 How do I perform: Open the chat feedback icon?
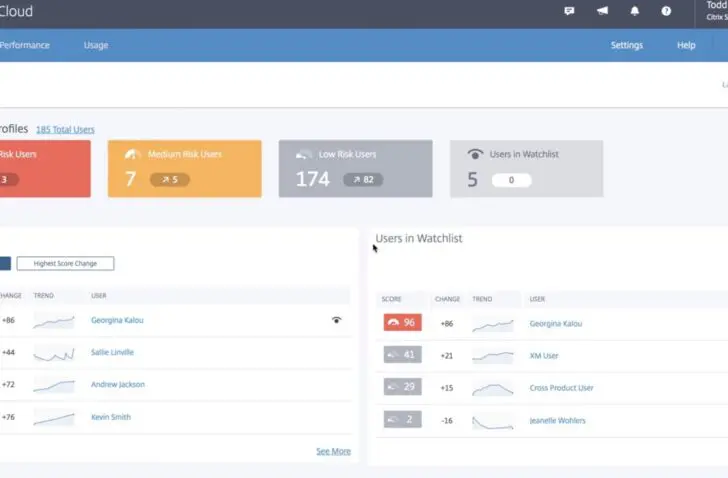(569, 11)
